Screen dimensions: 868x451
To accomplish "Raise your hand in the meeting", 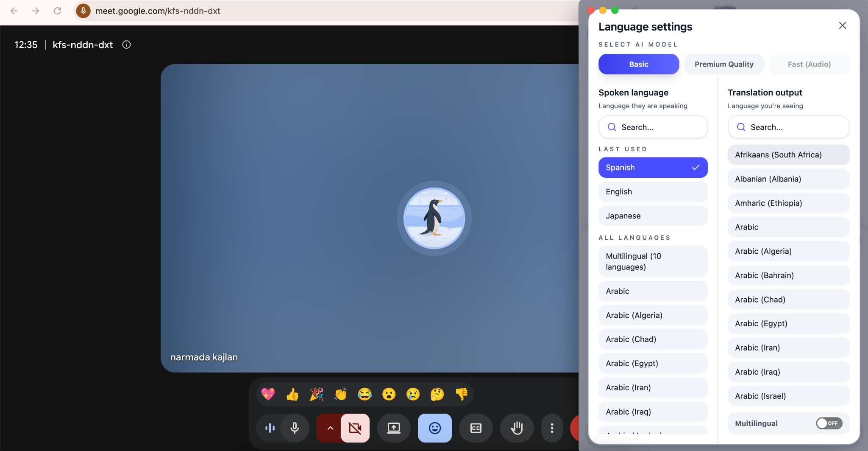I will pos(517,428).
